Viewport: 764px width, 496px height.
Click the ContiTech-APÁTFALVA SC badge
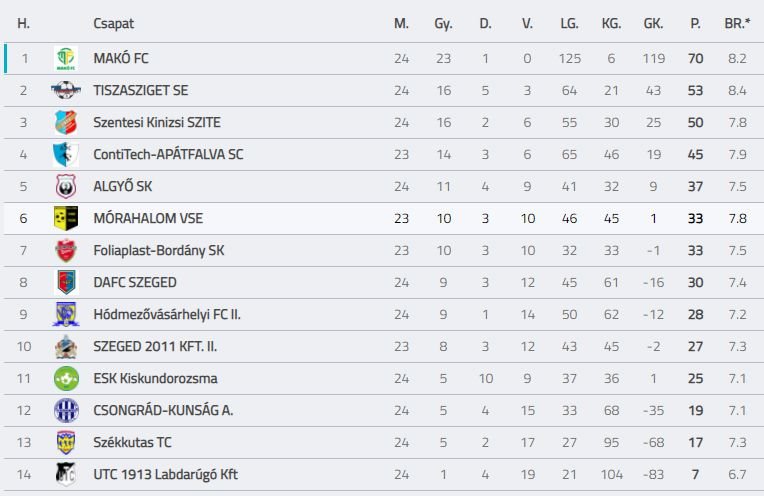pos(66,154)
